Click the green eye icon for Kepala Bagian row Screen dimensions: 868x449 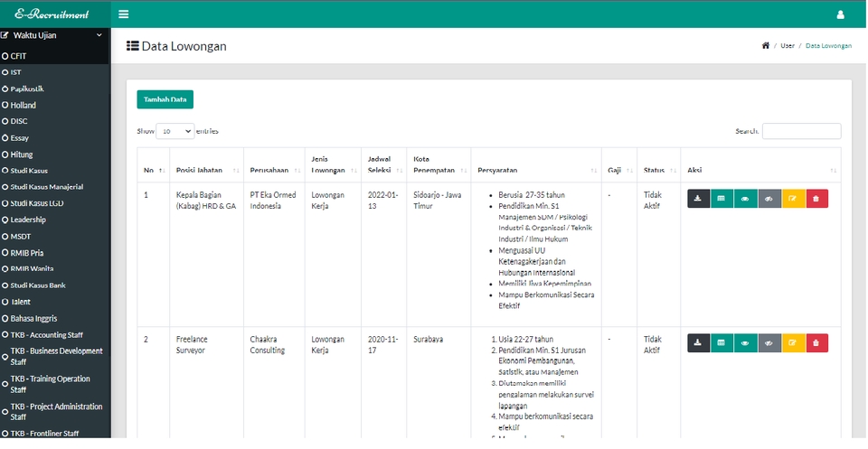(746, 199)
